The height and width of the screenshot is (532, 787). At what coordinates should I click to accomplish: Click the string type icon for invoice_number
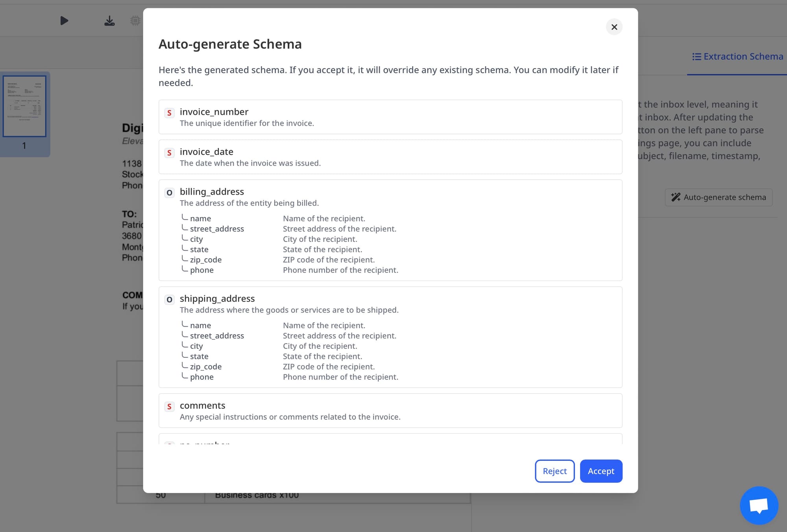pyautogui.click(x=169, y=113)
